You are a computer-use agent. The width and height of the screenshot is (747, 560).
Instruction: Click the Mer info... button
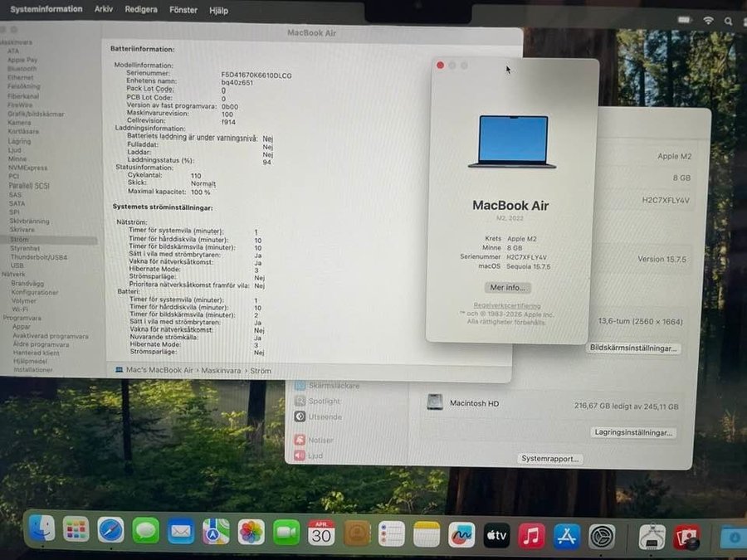(508, 287)
